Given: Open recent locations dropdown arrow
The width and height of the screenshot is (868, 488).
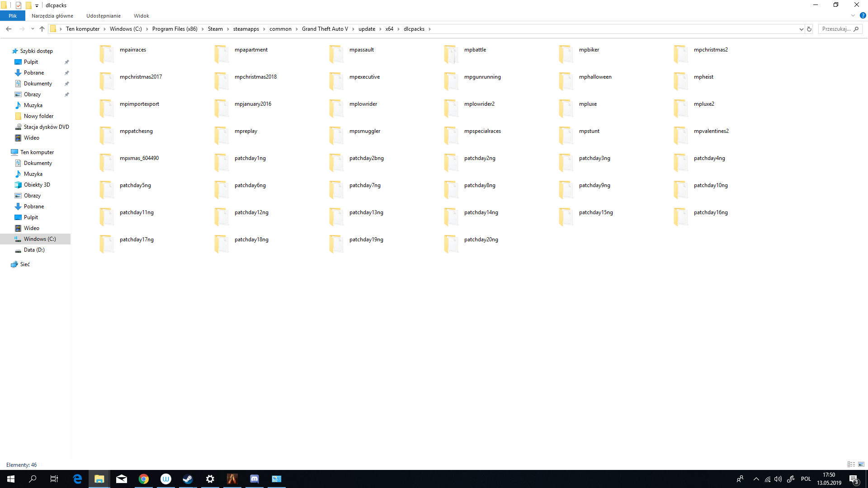Looking at the screenshot, I should click(x=33, y=29).
